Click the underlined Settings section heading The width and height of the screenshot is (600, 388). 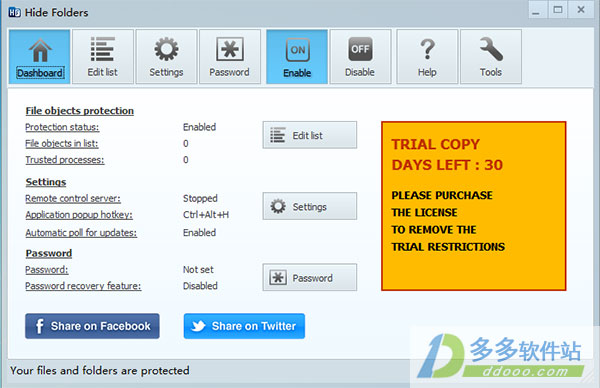click(x=46, y=182)
